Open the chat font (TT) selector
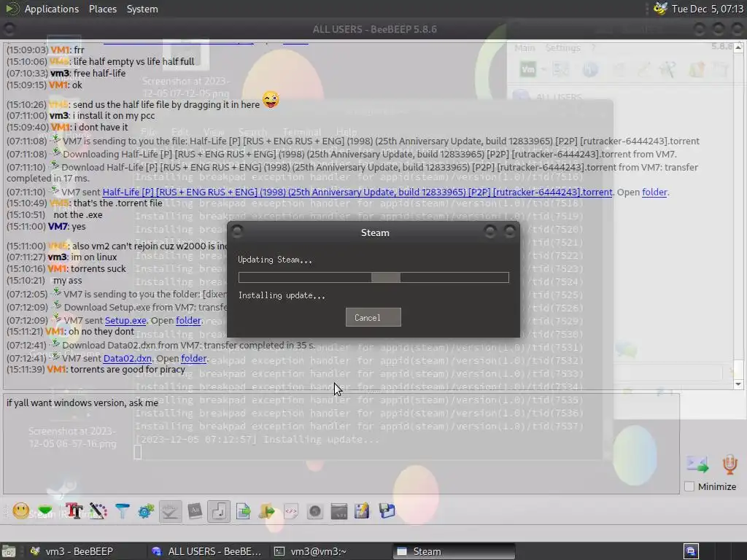 (74, 511)
